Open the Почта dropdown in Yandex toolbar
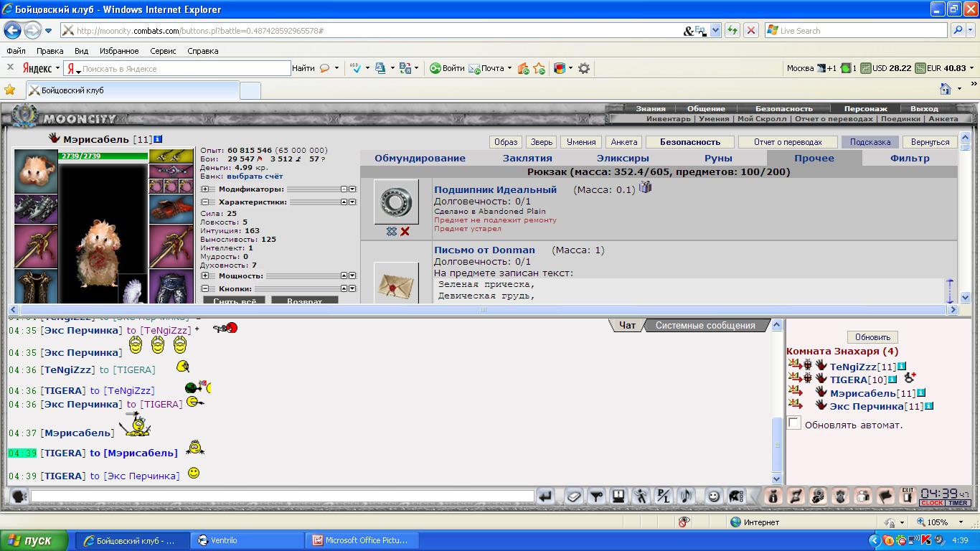Viewport: 980px width, 551px height. pyautogui.click(x=509, y=68)
